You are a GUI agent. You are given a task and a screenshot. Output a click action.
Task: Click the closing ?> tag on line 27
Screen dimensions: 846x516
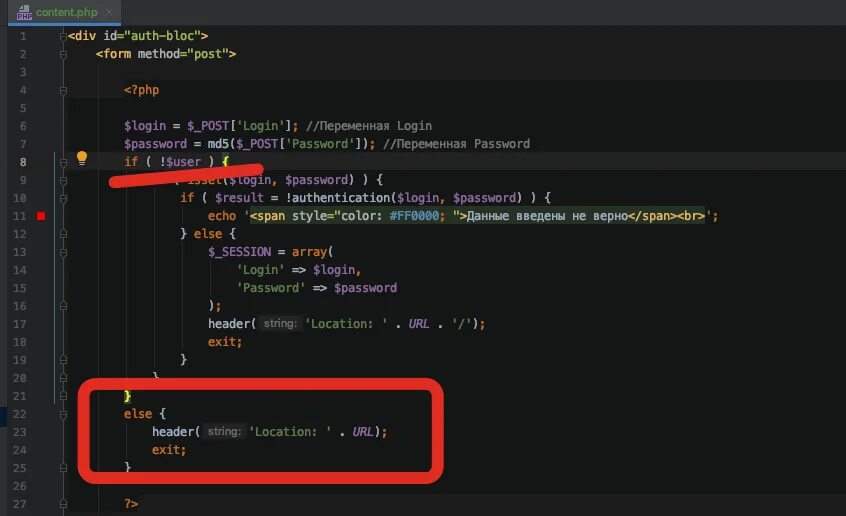pos(131,504)
